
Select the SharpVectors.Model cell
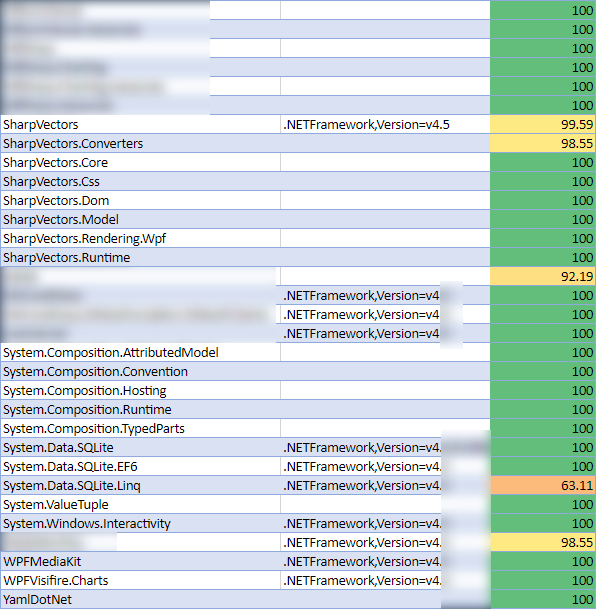click(141, 219)
